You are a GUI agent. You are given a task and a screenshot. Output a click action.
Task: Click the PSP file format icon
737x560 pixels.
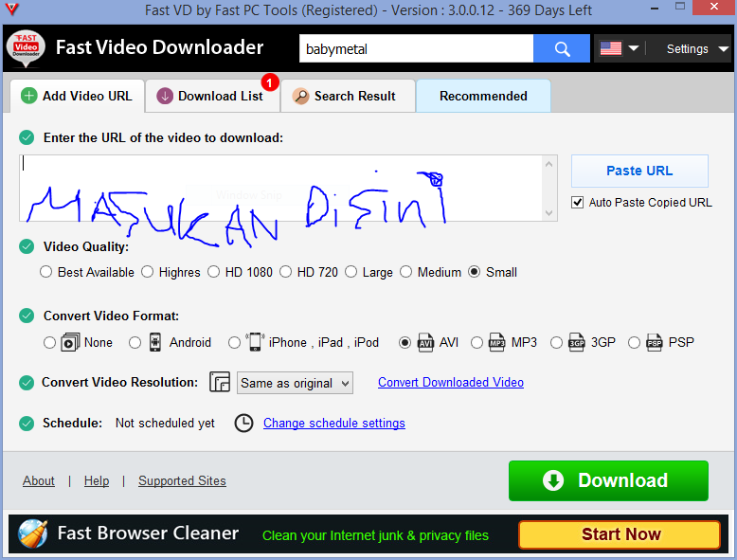pyautogui.click(x=655, y=342)
